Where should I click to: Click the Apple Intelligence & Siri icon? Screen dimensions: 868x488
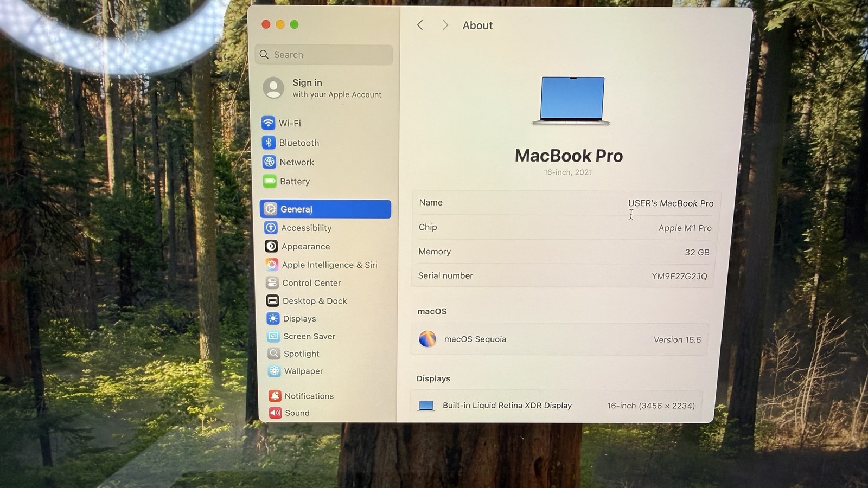tap(272, 265)
